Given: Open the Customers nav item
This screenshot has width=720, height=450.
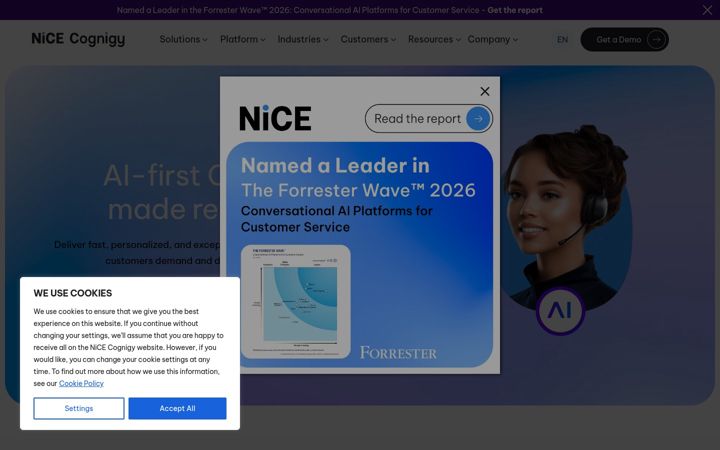Looking at the screenshot, I should click(x=364, y=39).
